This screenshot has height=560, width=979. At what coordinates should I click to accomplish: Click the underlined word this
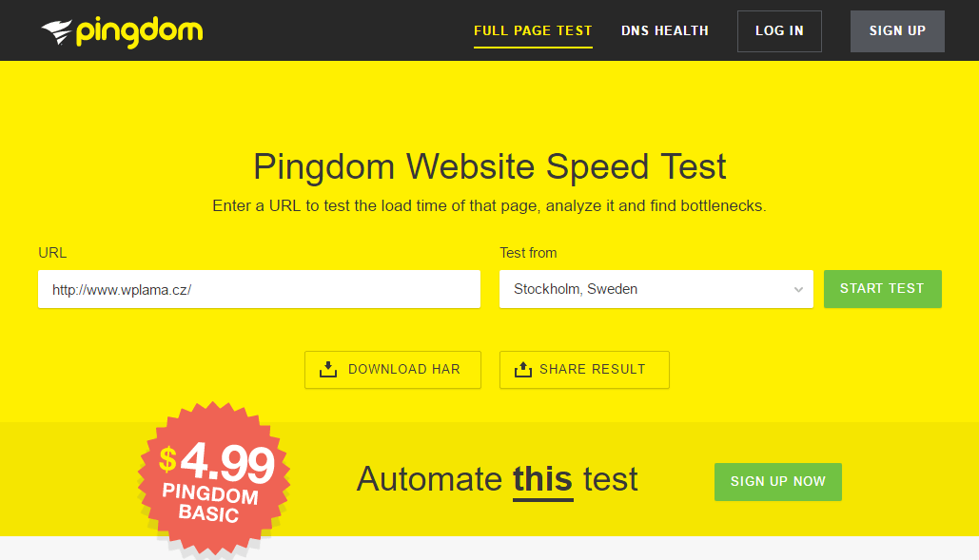coord(542,480)
